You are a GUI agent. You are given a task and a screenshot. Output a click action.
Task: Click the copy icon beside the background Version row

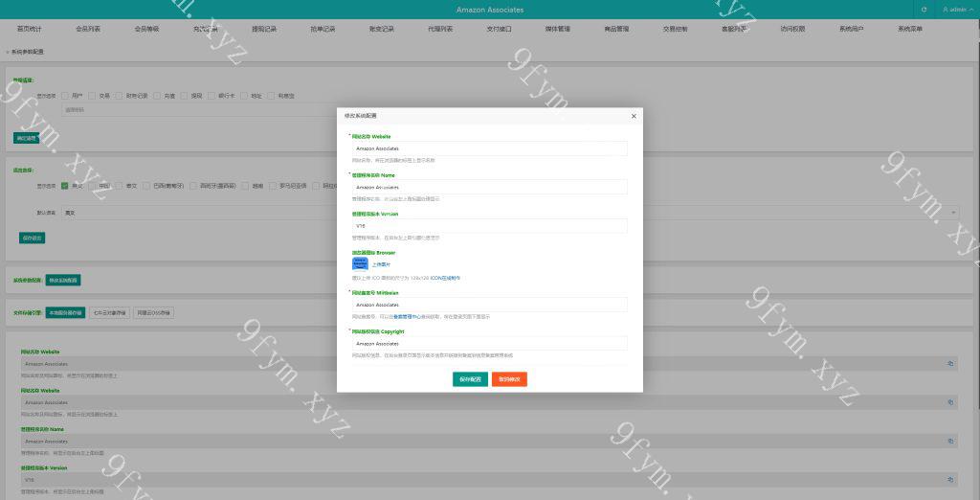point(950,480)
